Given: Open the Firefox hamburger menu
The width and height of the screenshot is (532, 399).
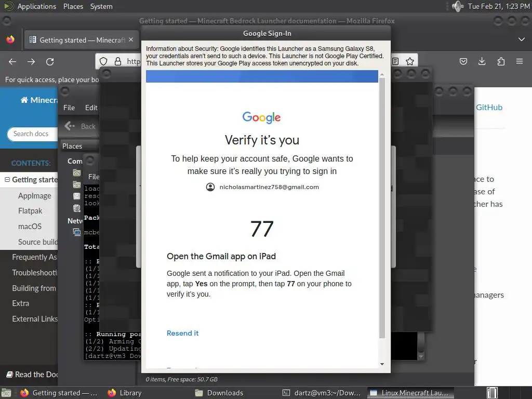Looking at the screenshot, I should pyautogui.click(x=520, y=61).
